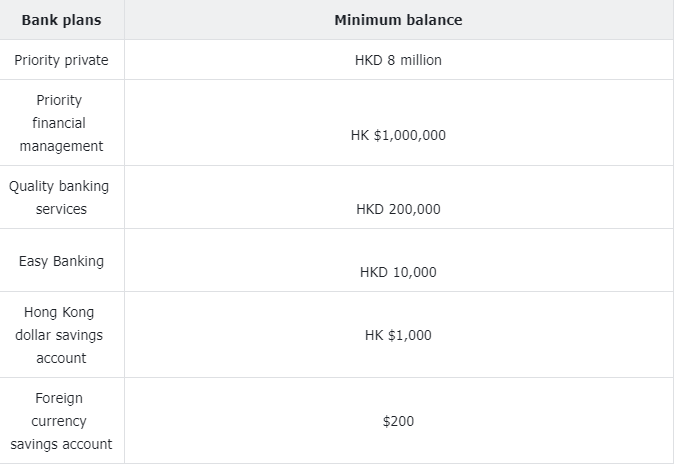The image size is (684, 466).
Task: Click the word 'services' under Quality banking
Action: pyautogui.click(x=61, y=209)
